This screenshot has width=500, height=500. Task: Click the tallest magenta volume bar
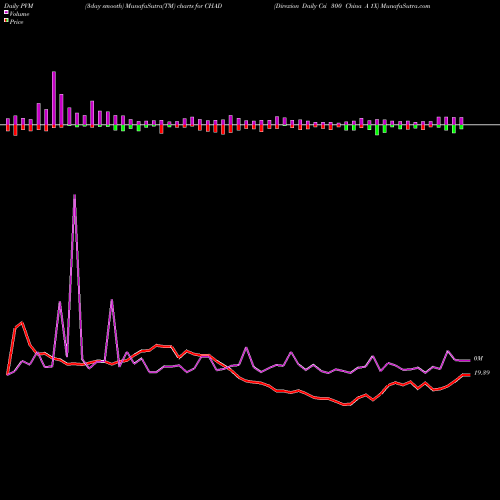click(54, 99)
